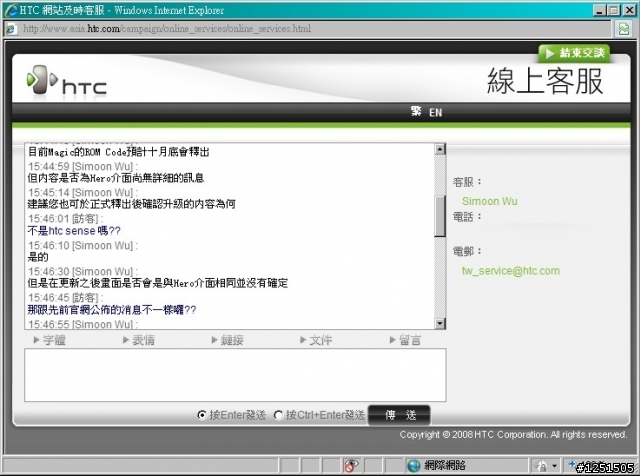
Task: Click the message 是的
Action: click(x=38, y=257)
